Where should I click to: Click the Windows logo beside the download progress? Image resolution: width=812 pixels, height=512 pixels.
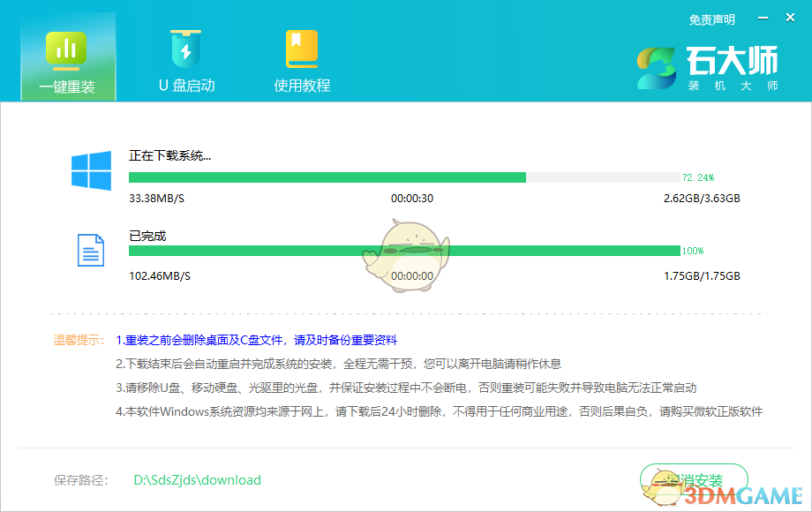[92, 169]
